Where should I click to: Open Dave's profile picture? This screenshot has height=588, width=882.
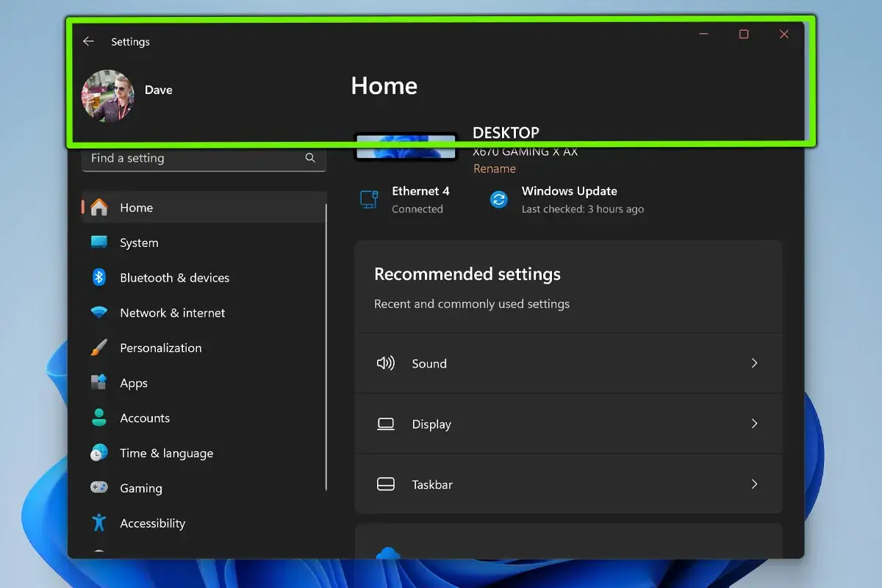pos(108,96)
